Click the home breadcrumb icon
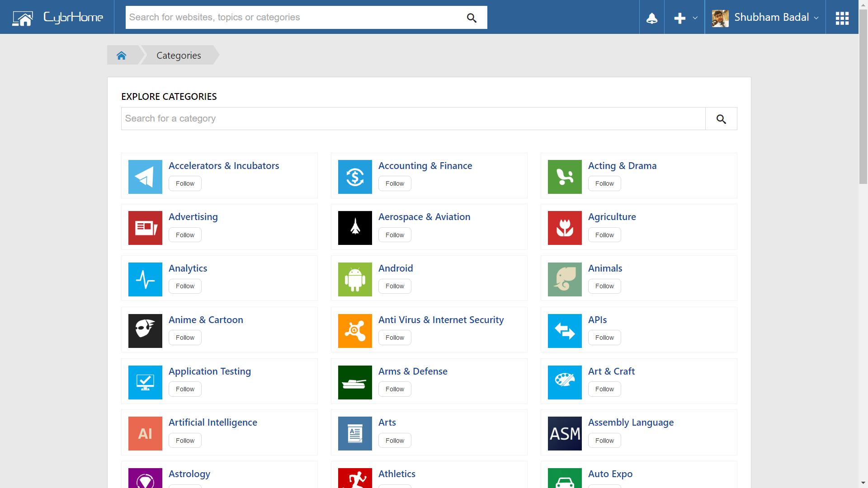 tap(121, 56)
